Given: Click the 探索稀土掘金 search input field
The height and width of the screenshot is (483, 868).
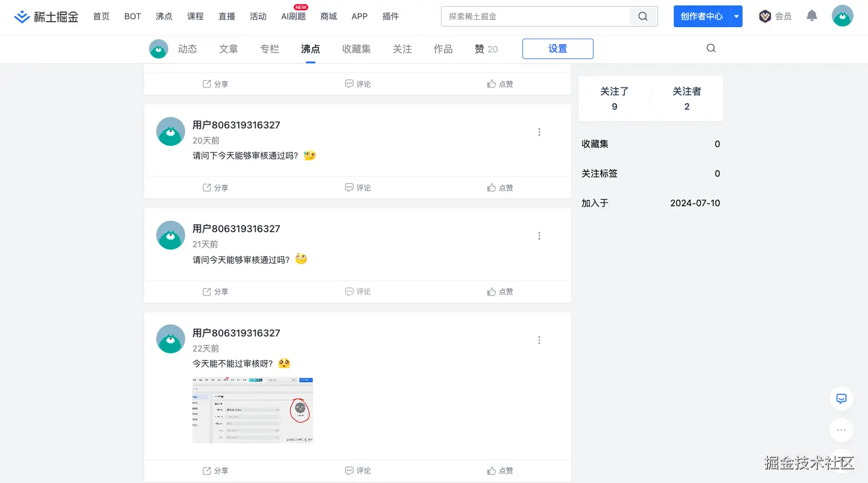Looking at the screenshot, I should click(x=536, y=16).
